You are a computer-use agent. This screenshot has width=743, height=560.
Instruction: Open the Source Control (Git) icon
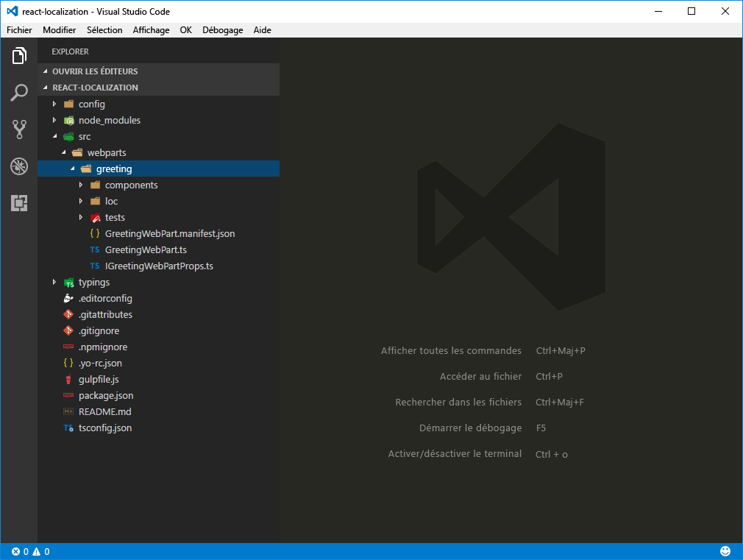(18, 130)
